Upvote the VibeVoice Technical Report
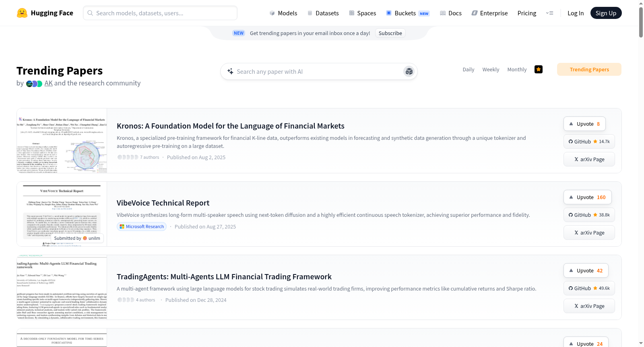Viewport: 644px width, 347px height. pos(587,197)
